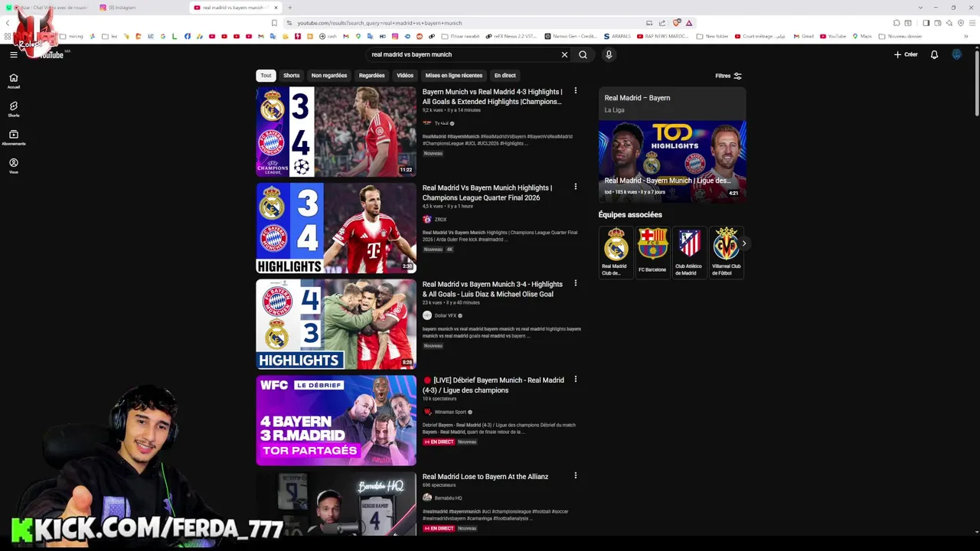Open Villarreal Club de Fútbol team card
This screenshot has height=551, width=980.
coord(726,253)
